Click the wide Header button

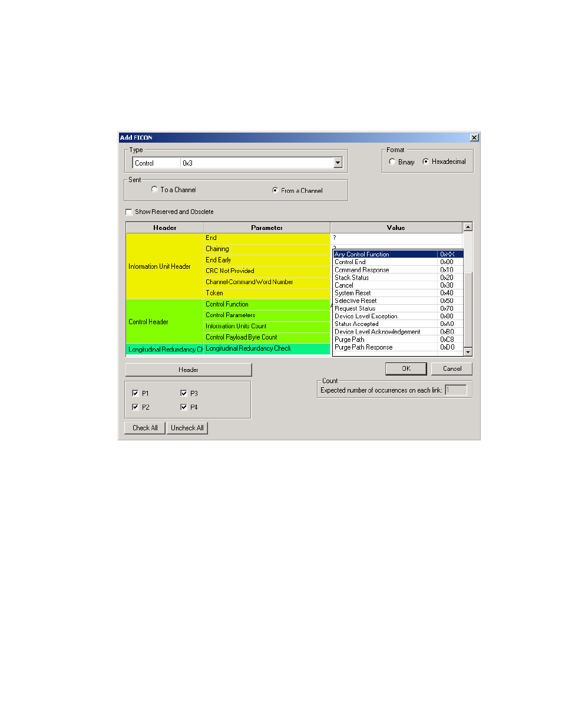pos(189,370)
